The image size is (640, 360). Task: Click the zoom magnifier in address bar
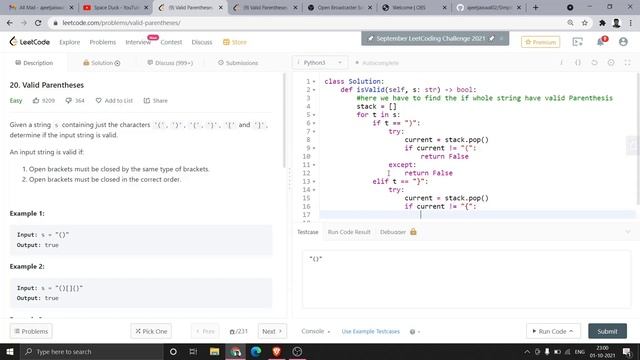570,23
